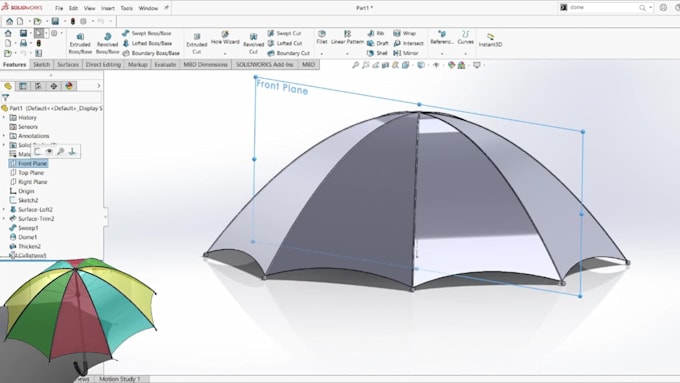Select the Revolved Cut tool
The image size is (680, 383).
(253, 43)
